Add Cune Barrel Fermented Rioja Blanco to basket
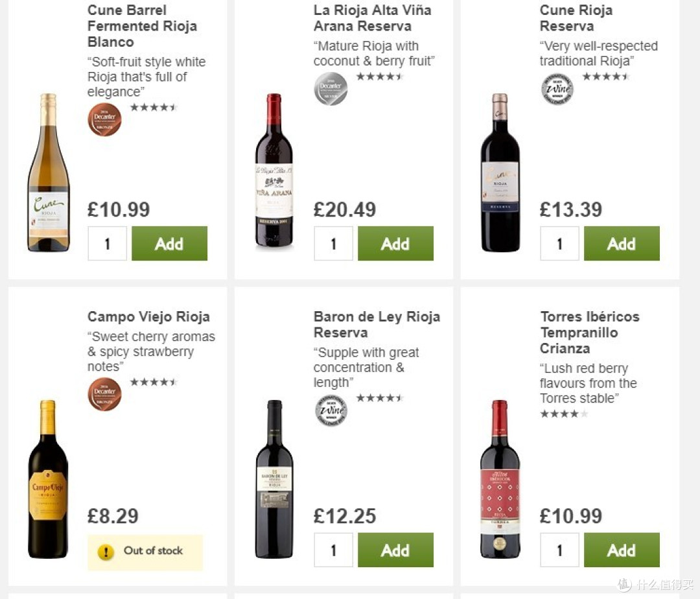Image resolution: width=700 pixels, height=599 pixels. (x=170, y=243)
